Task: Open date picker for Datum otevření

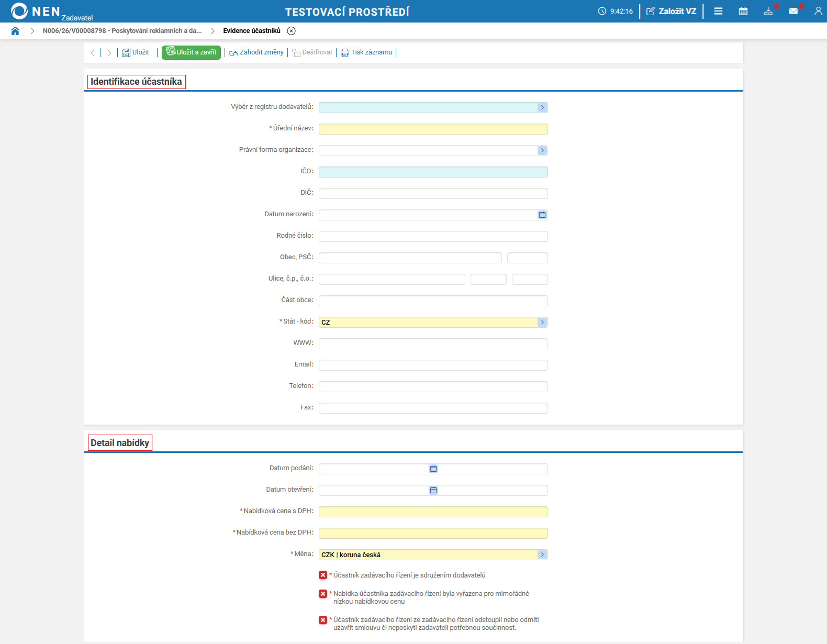Action: [433, 490]
